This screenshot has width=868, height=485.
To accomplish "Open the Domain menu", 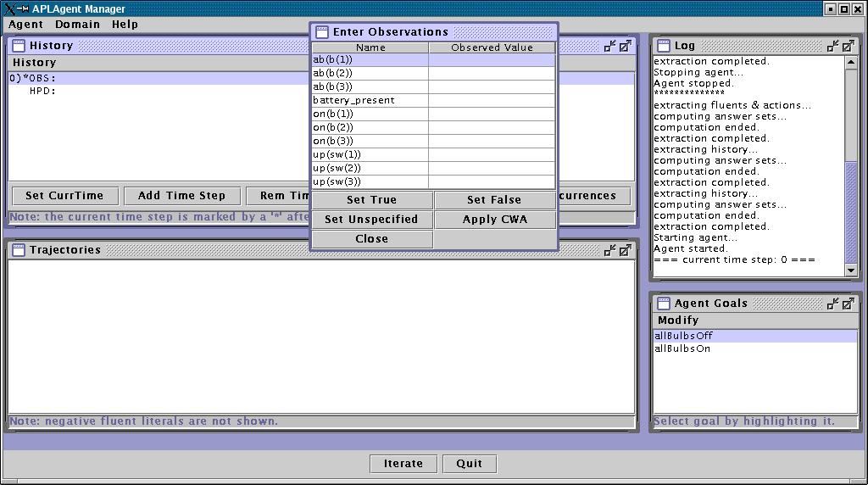I will [77, 25].
